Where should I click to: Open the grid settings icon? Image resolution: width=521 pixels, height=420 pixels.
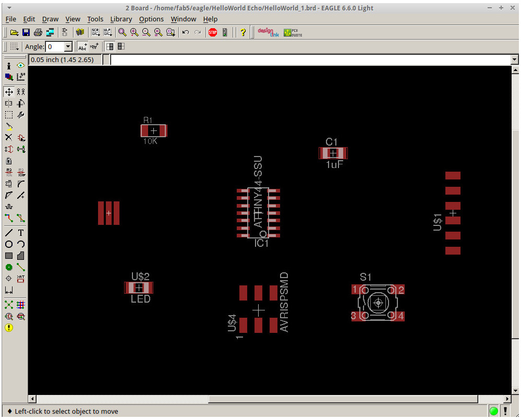(x=14, y=46)
